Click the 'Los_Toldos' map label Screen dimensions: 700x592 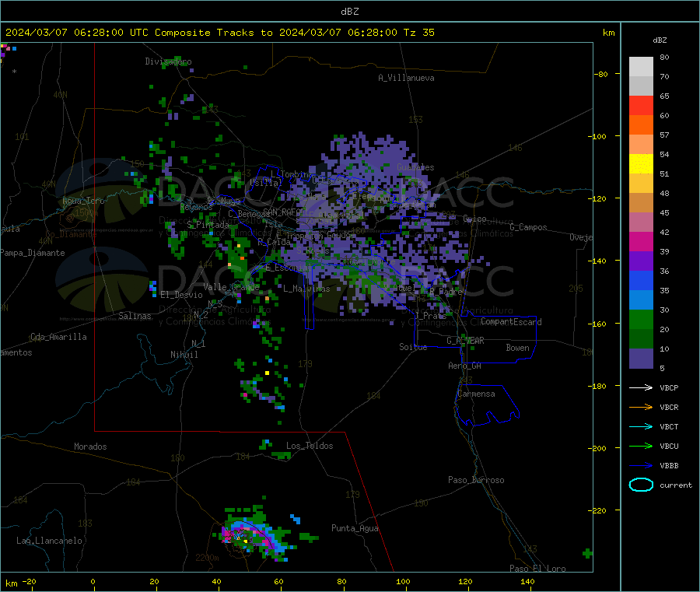click(x=310, y=446)
